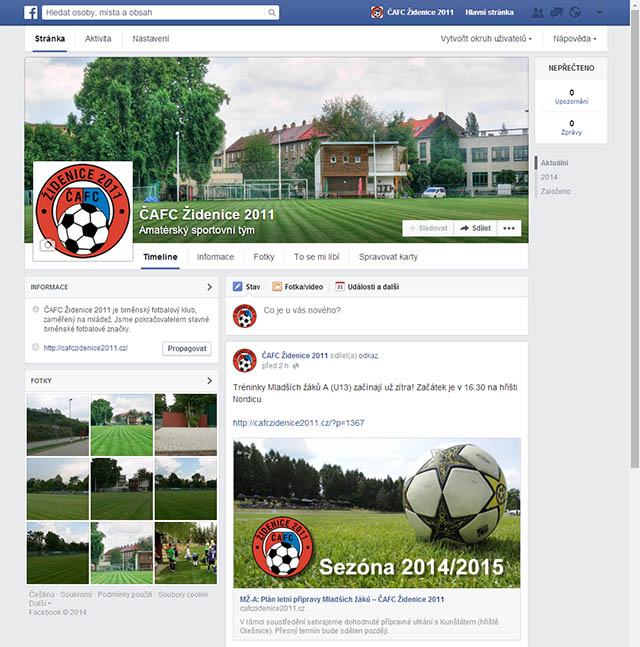Image resolution: width=640 pixels, height=647 pixels.
Task: Click the Propagovat button
Action: (187, 348)
